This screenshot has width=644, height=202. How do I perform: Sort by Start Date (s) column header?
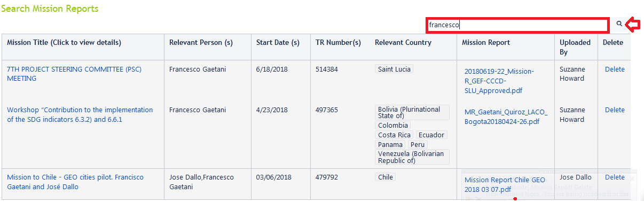(278, 43)
